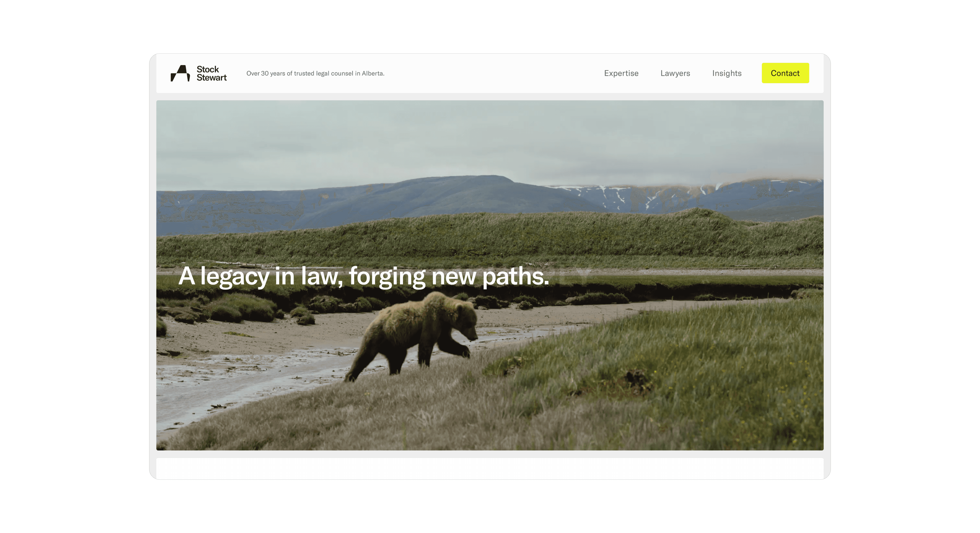Go to the Insights page
The image size is (980, 533).
[x=727, y=73]
